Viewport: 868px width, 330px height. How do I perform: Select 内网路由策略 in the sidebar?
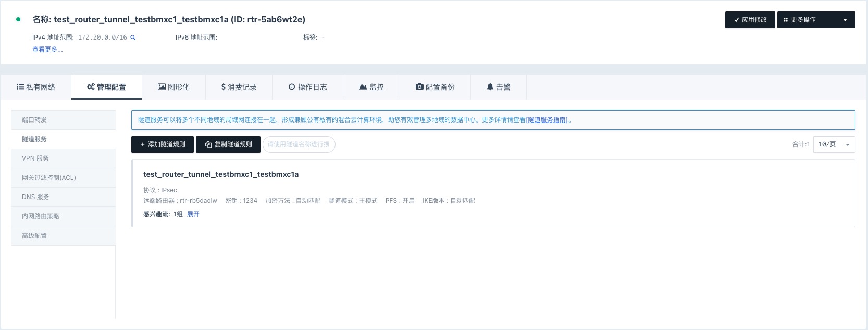[64, 216]
